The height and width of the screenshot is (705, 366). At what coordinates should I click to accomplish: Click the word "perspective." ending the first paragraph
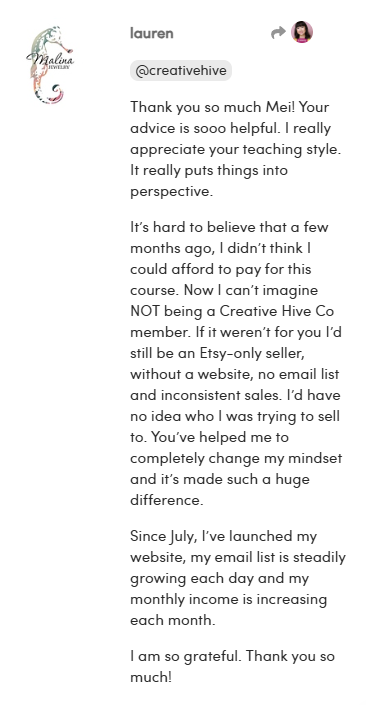(x=171, y=192)
